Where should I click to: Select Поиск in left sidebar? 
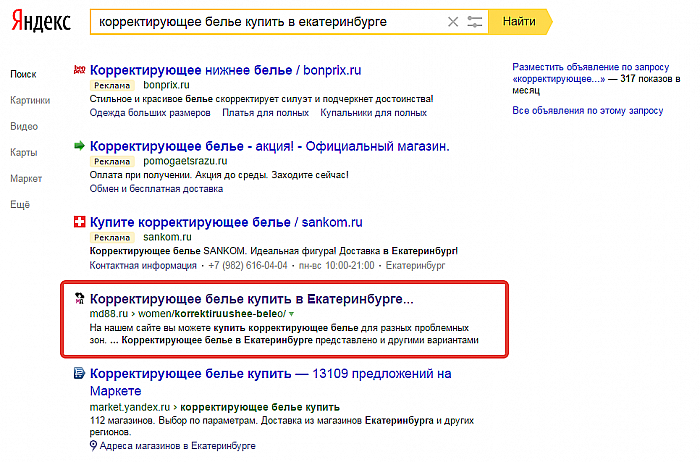23,74
